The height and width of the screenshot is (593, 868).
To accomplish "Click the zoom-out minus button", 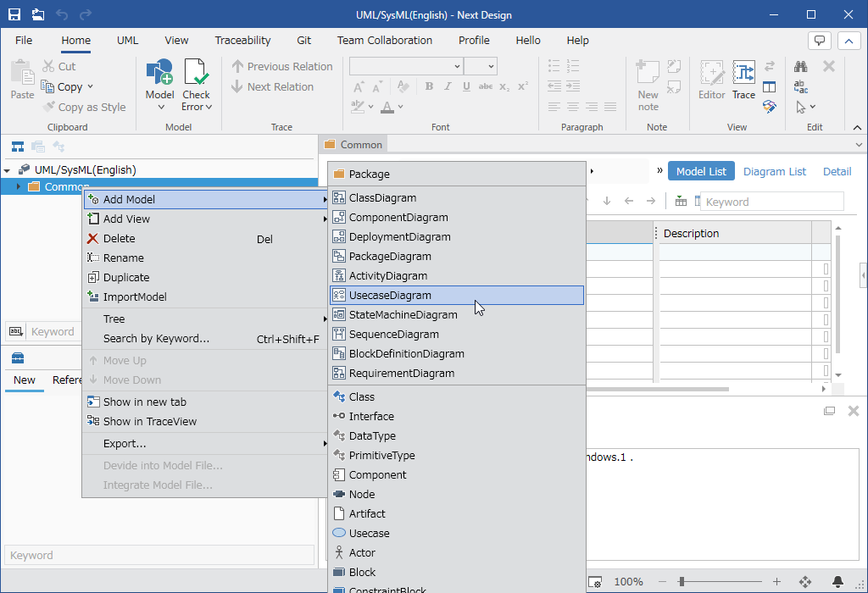I will [663, 581].
